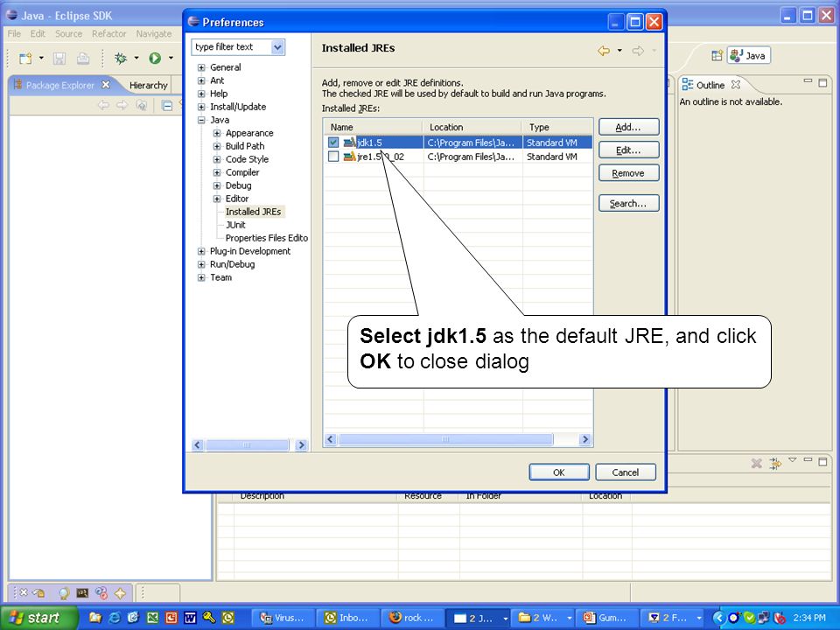
Task: Click the Java perspective button
Action: click(x=749, y=56)
